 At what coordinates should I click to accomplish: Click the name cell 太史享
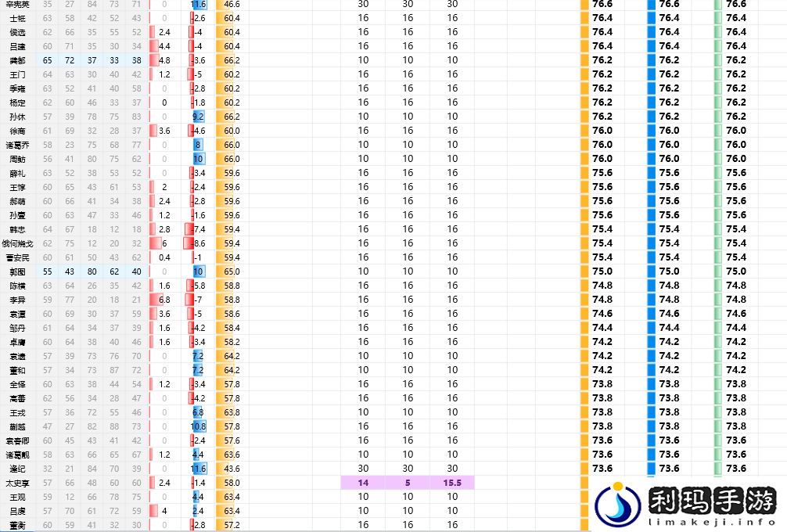click(x=17, y=483)
